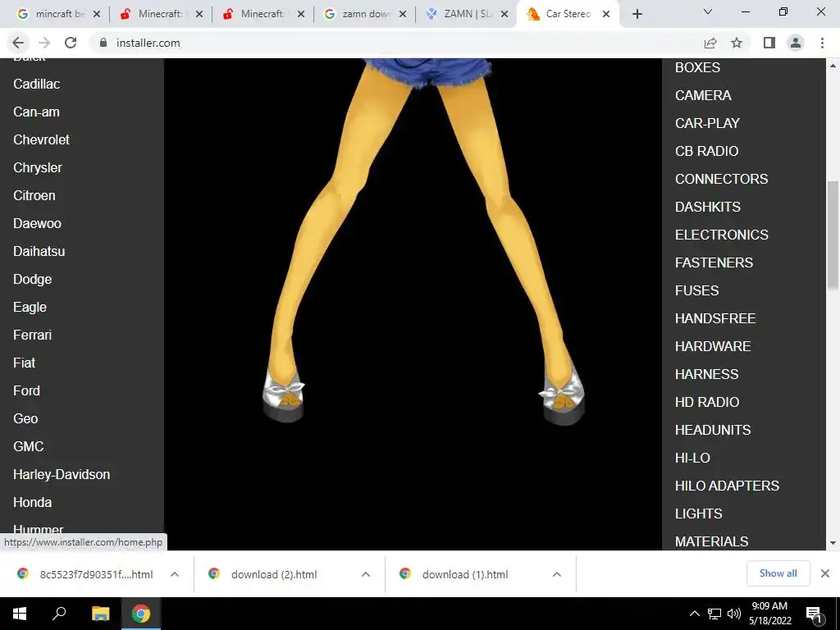840x630 pixels.
Task: Select Dodge in the make list
Action: coord(33,279)
